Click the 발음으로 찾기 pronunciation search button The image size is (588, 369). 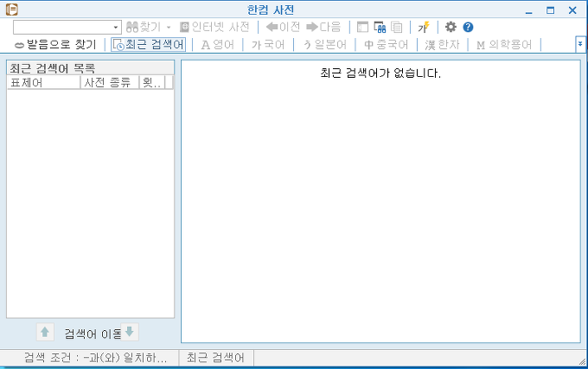point(55,45)
